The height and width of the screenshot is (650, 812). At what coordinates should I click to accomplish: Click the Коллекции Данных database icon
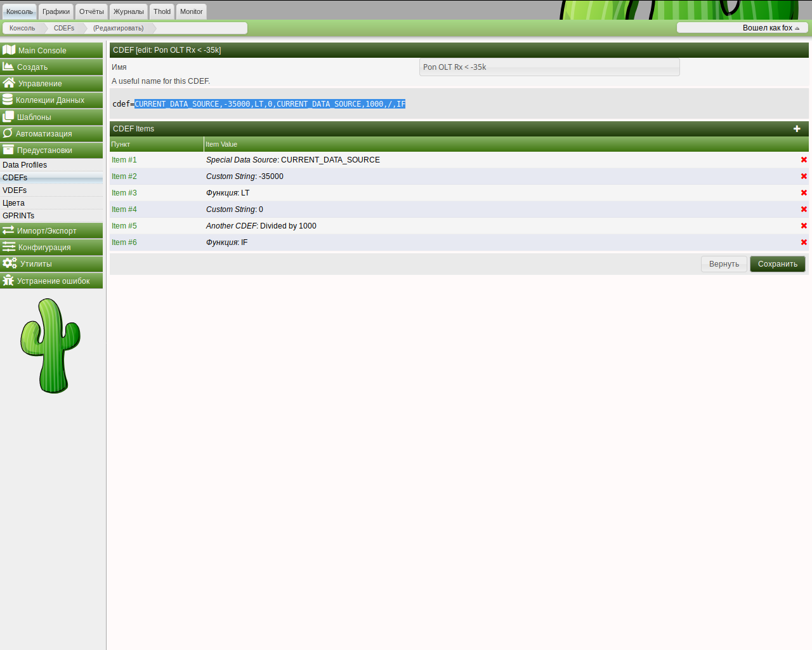(8, 99)
